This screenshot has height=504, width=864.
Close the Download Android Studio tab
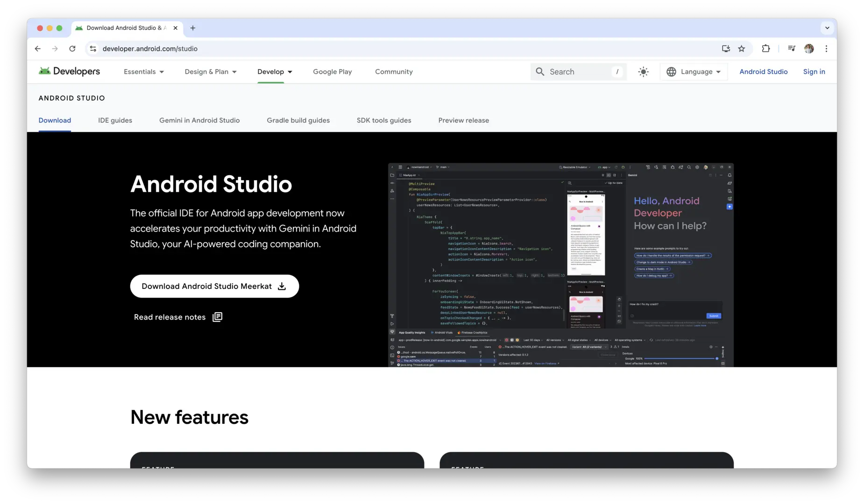pyautogui.click(x=176, y=28)
